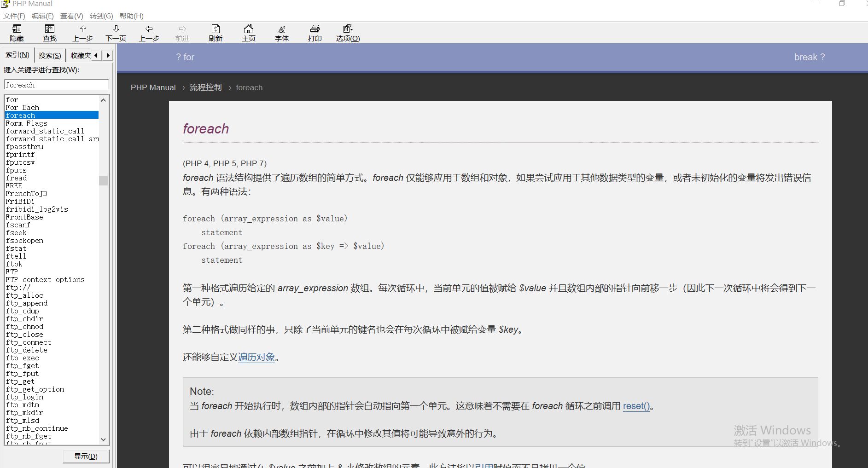This screenshot has height=468, width=868.
Task: Select 'ftp://' index entry
Action: (x=18, y=287)
